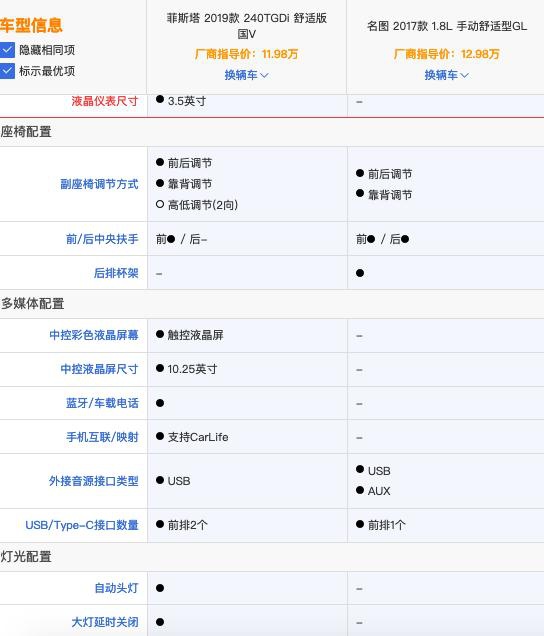Open the 大灯延时关闭 parameter link
544x636 pixels.
coord(105,622)
